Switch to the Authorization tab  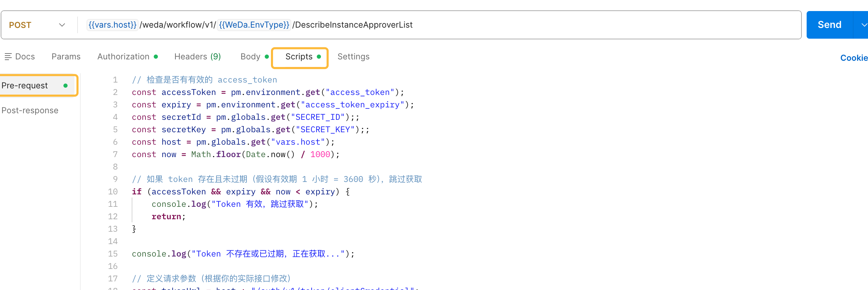127,57
